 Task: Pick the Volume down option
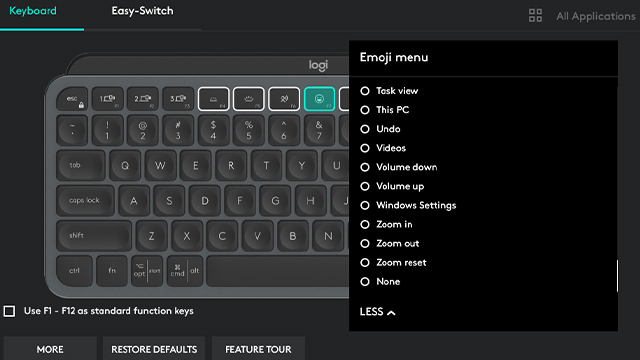coord(398,167)
